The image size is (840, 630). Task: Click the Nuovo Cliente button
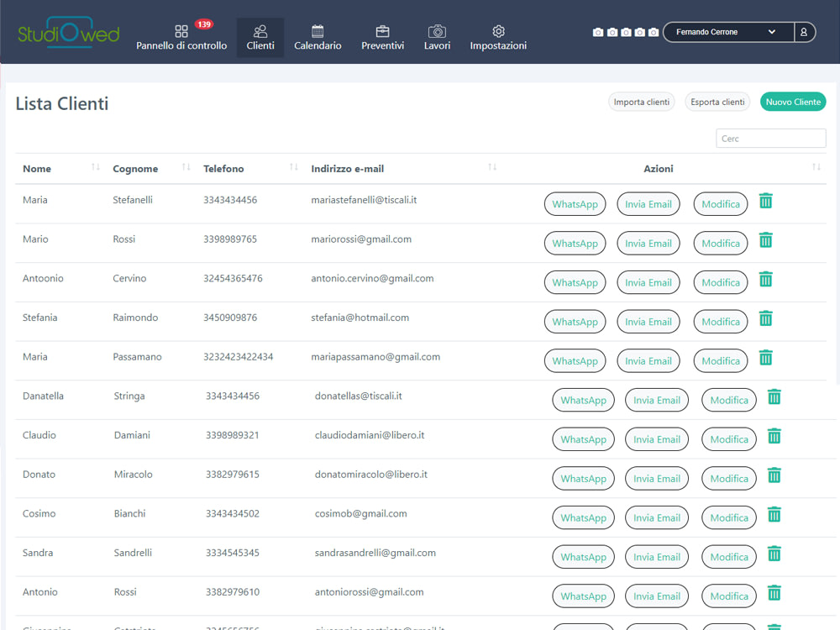coord(793,101)
